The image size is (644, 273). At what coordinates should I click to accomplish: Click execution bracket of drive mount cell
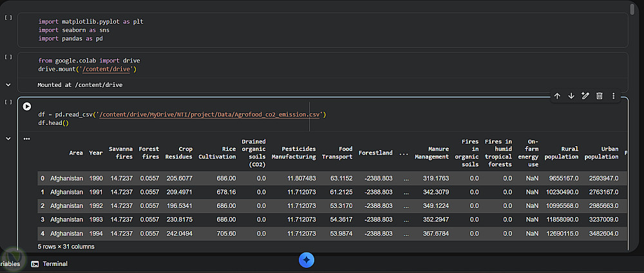point(8,57)
